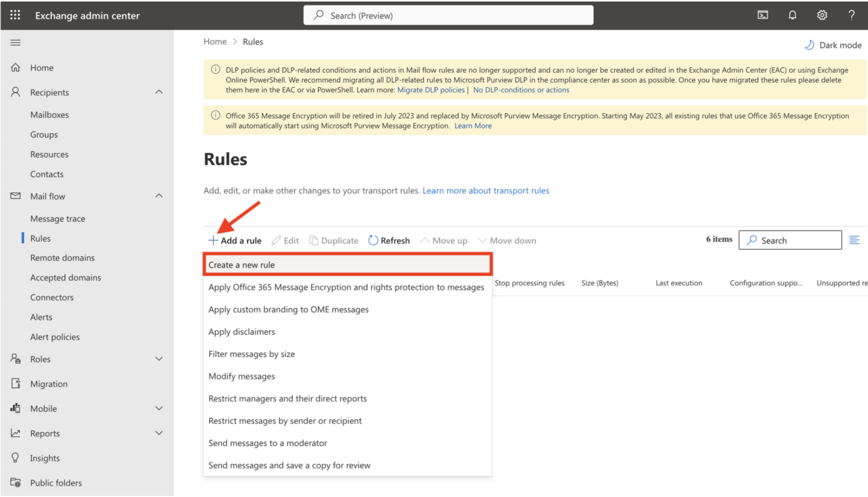Open the app launcher waffle icon
Image resolution: width=868 pixels, height=497 pixels.
coord(15,15)
